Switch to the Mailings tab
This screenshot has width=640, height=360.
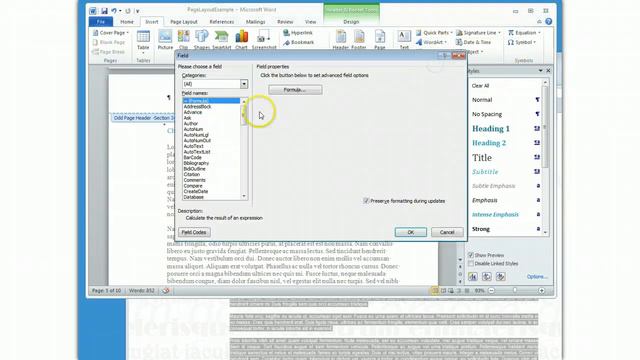tap(256, 22)
